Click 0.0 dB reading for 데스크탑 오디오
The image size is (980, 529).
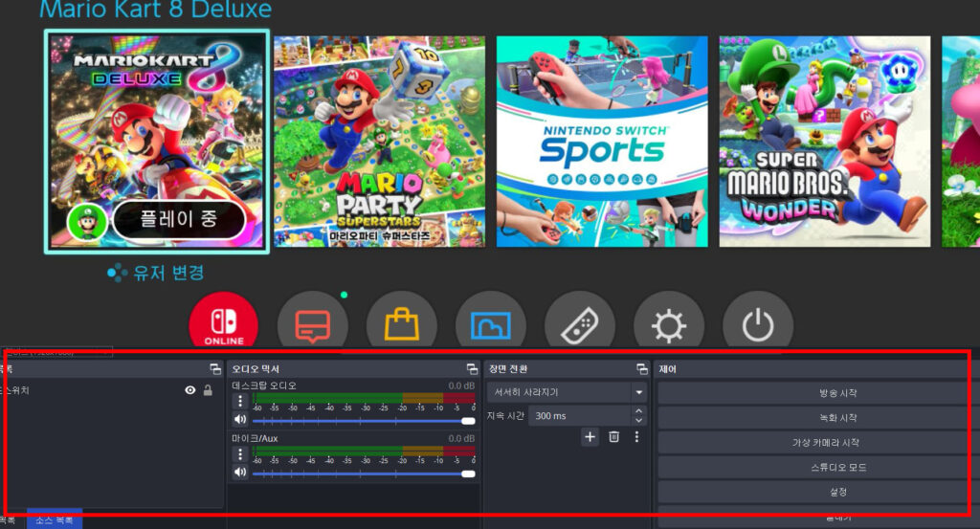461,386
